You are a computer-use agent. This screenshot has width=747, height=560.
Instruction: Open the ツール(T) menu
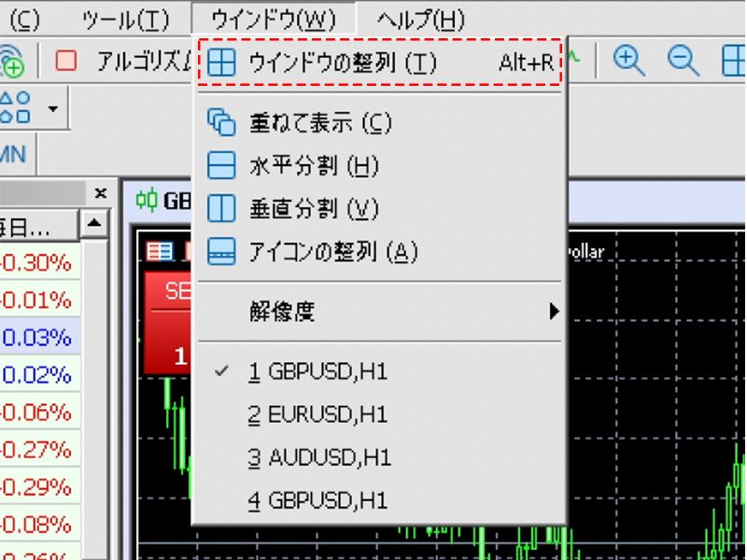(x=125, y=20)
